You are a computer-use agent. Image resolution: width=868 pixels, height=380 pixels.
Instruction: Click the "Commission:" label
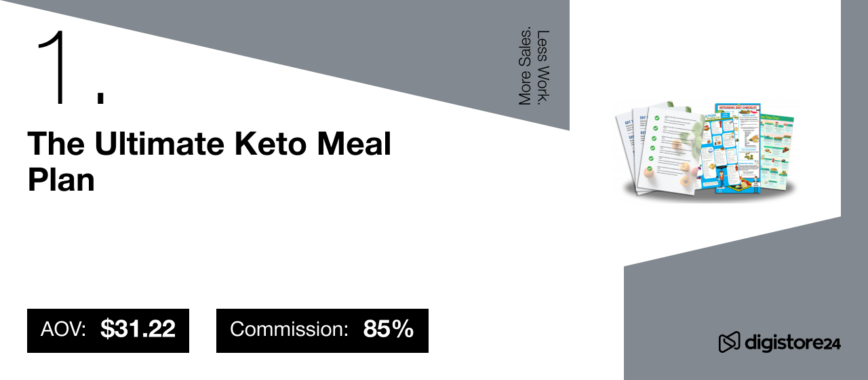290,330
